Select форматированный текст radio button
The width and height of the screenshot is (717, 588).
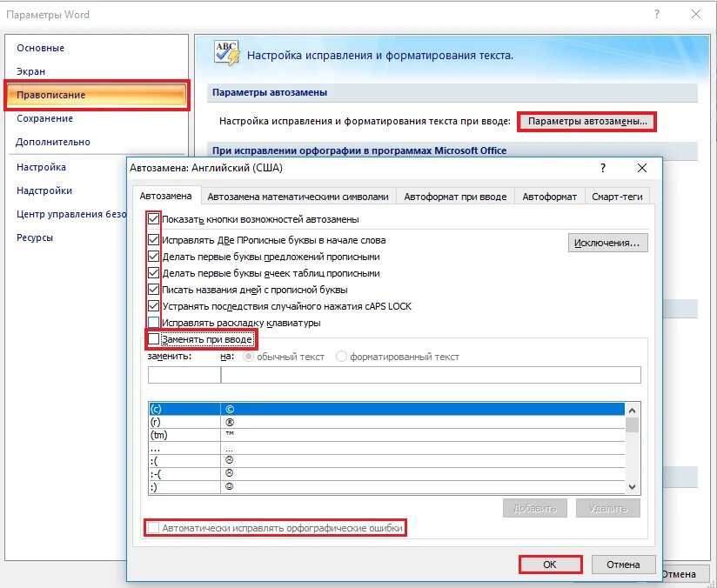342,357
